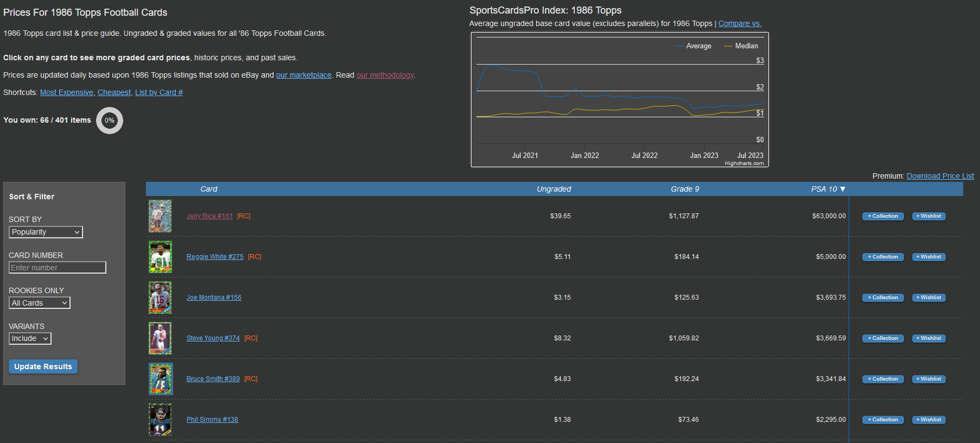Image resolution: width=980 pixels, height=443 pixels.
Task: Click the Update Results button
Action: (43, 366)
